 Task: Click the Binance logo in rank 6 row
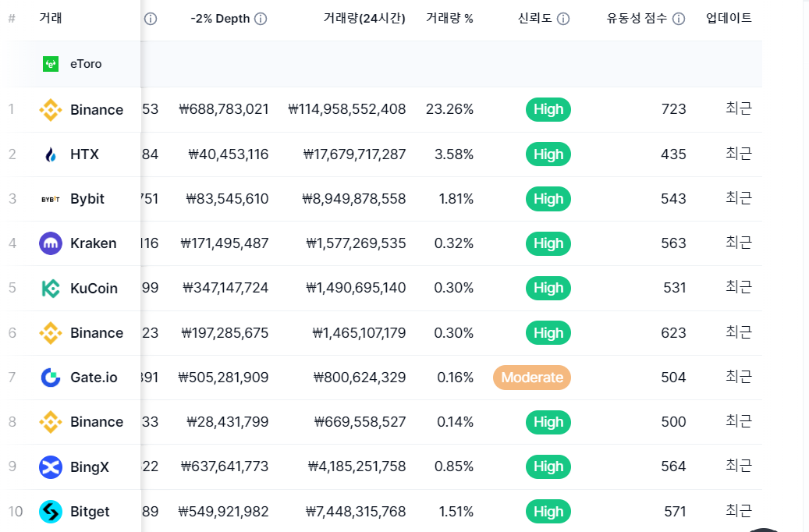(x=51, y=333)
